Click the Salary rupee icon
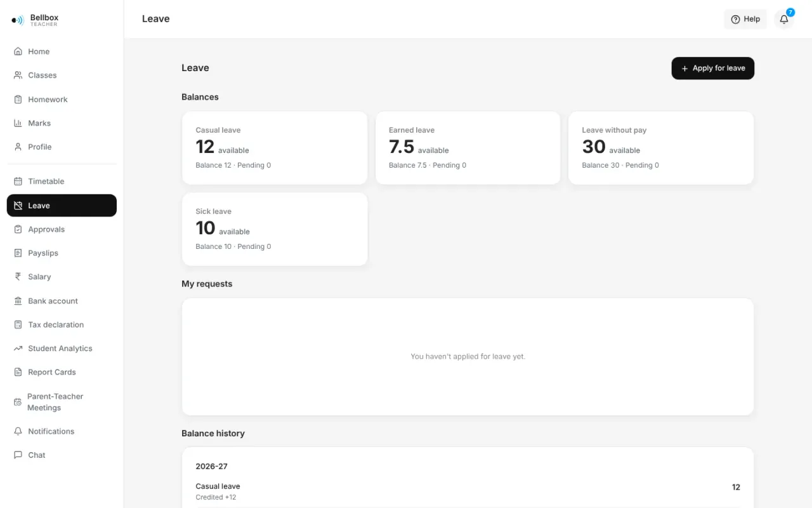This screenshot has height=508, width=812. point(18,277)
